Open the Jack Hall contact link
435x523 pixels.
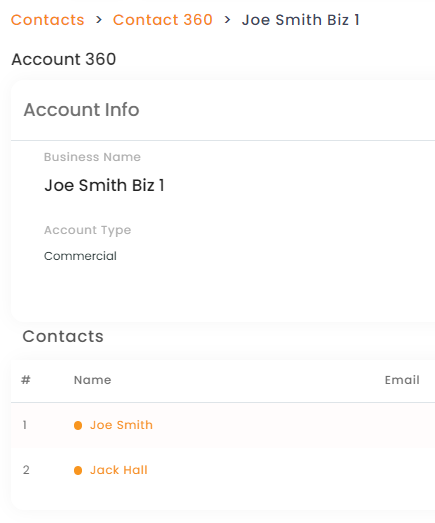[x=119, y=470]
